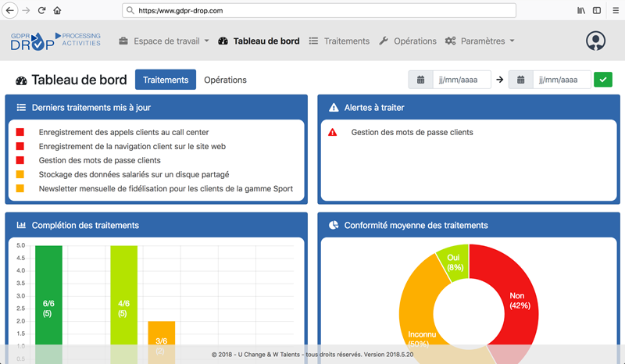Open Enregistrement de la navigation client entry
This screenshot has height=364, width=625.
(x=132, y=146)
